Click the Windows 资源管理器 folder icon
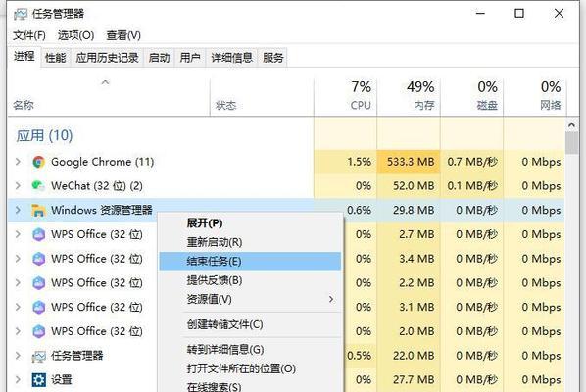Screen dimensions: 586x392 click(38, 210)
